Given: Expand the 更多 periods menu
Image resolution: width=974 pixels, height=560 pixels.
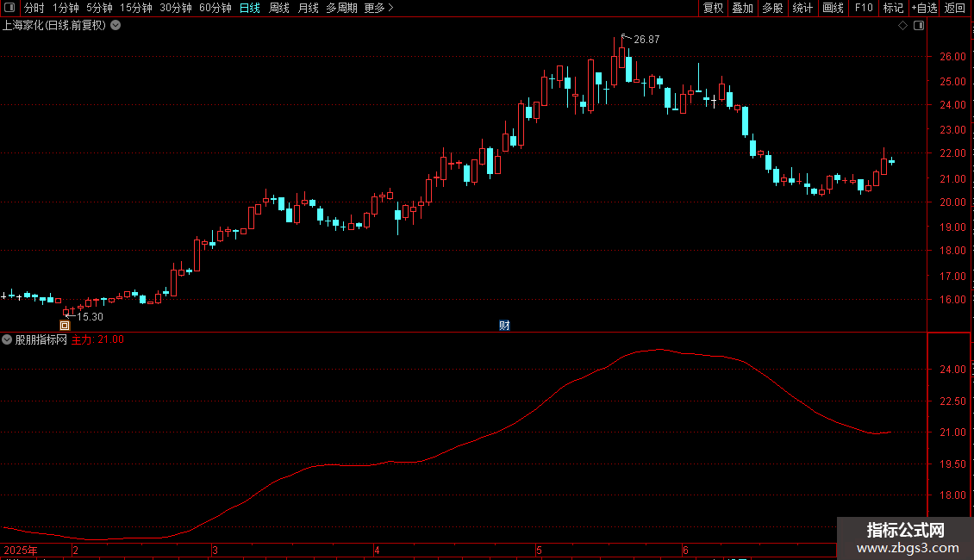Looking at the screenshot, I should point(378,8).
